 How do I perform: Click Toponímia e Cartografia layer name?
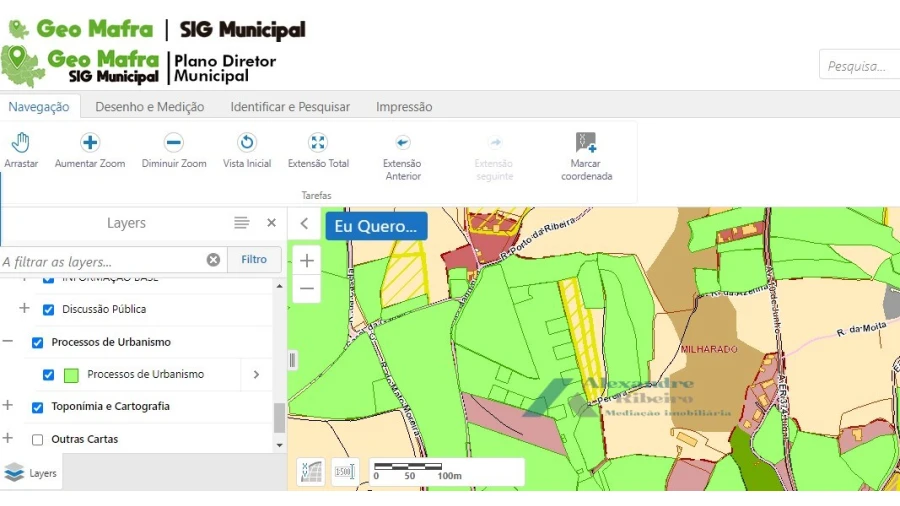[110, 406]
